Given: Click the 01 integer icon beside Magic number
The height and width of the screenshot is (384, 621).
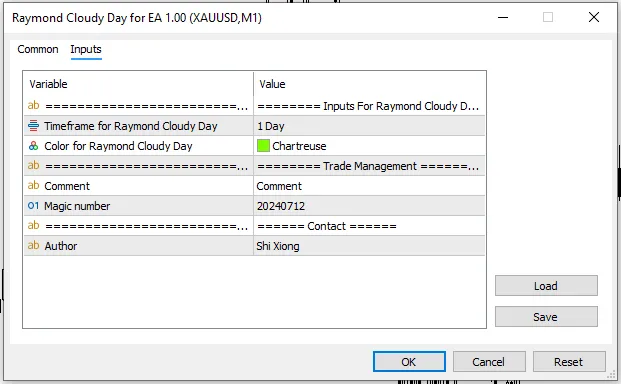Looking at the screenshot, I should click(x=34, y=206).
